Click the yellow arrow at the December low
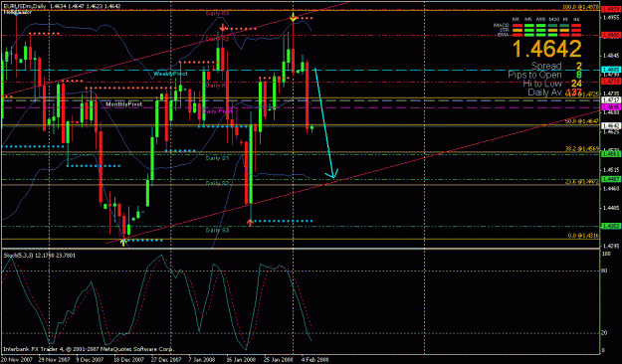This screenshot has height=364, width=622. [x=123, y=242]
